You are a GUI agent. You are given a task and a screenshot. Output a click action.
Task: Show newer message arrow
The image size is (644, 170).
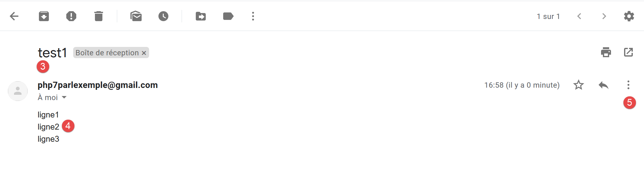pyautogui.click(x=579, y=16)
